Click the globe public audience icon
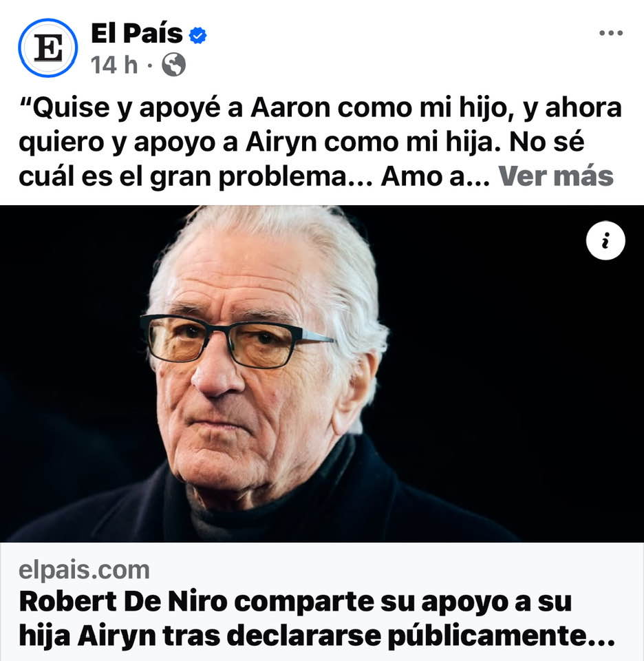 click(x=174, y=65)
